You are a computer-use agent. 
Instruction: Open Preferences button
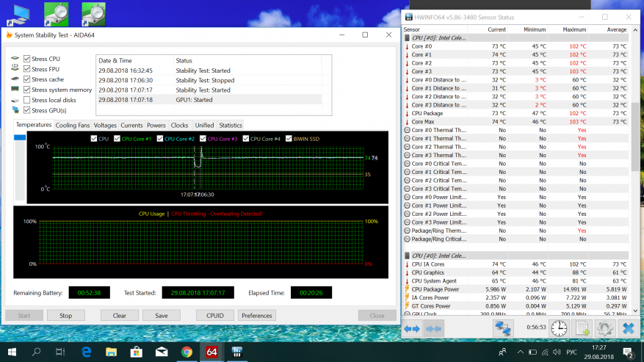click(x=257, y=316)
